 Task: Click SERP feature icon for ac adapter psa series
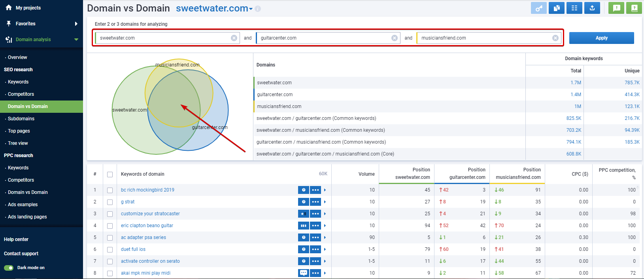(x=303, y=237)
